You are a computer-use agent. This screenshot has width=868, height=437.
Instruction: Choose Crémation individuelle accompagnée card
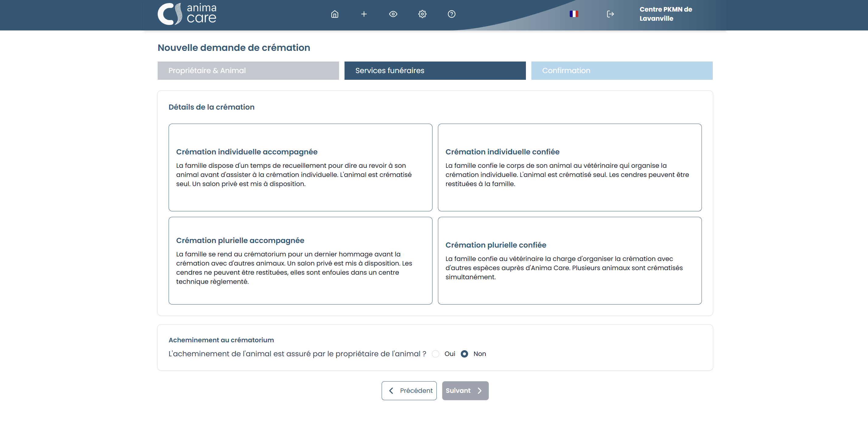300,167
